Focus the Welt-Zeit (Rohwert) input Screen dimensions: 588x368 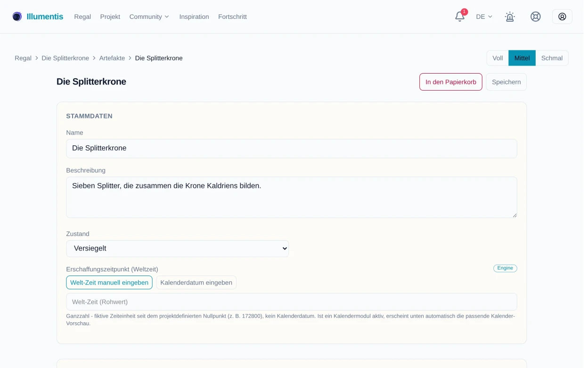(x=292, y=302)
